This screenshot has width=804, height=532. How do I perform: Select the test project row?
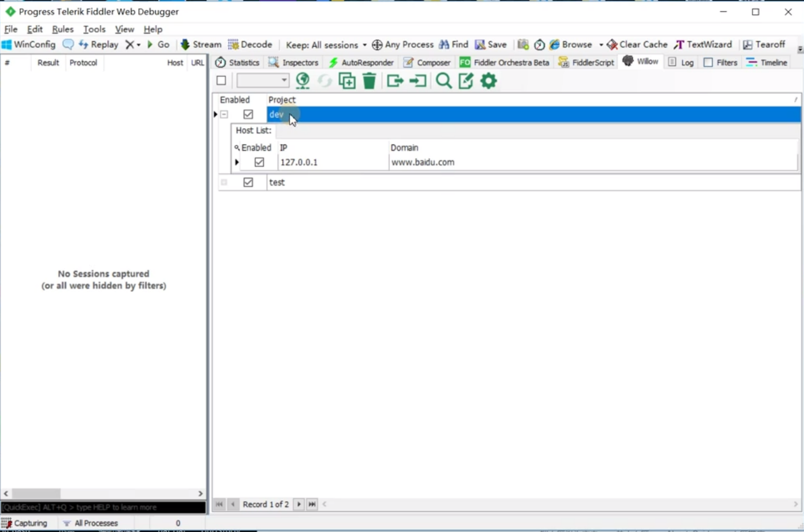point(534,182)
